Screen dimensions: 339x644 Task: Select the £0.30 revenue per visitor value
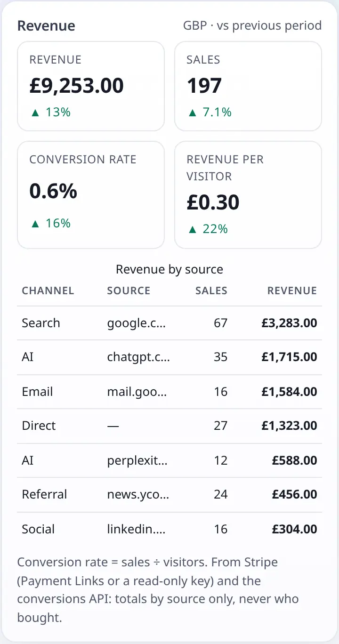point(213,202)
